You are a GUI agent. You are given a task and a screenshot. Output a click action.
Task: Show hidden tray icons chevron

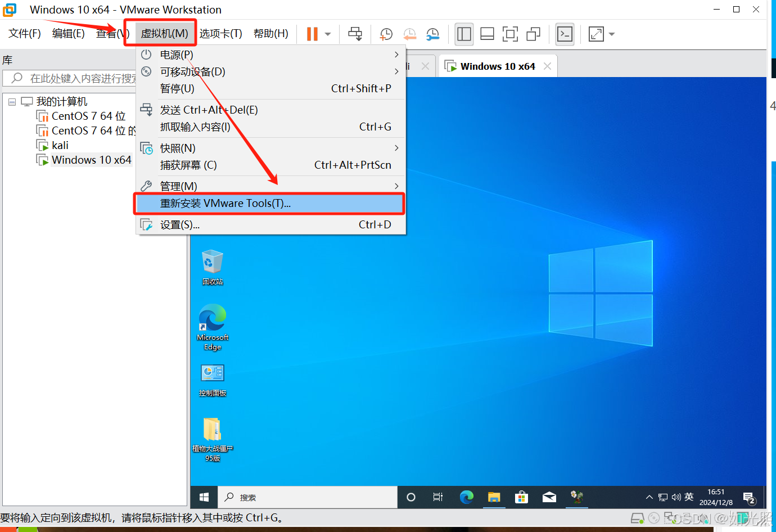(x=649, y=497)
